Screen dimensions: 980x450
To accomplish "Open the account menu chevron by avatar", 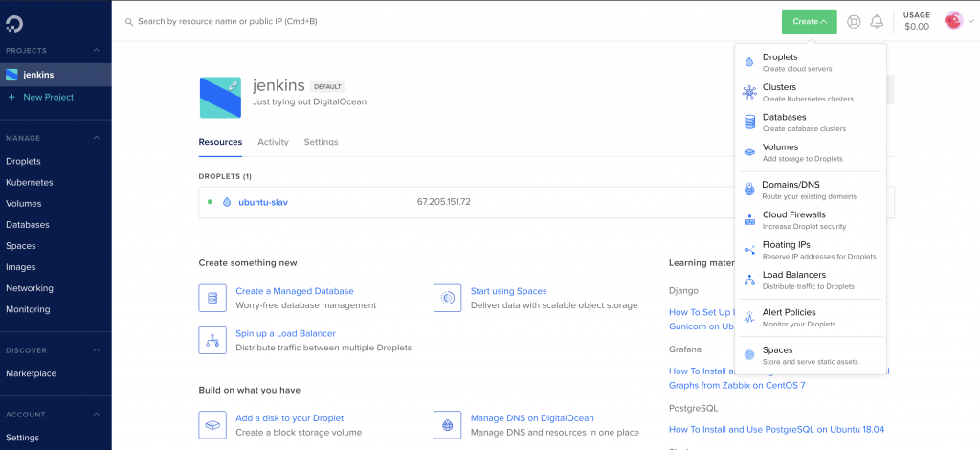I will tap(971, 21).
